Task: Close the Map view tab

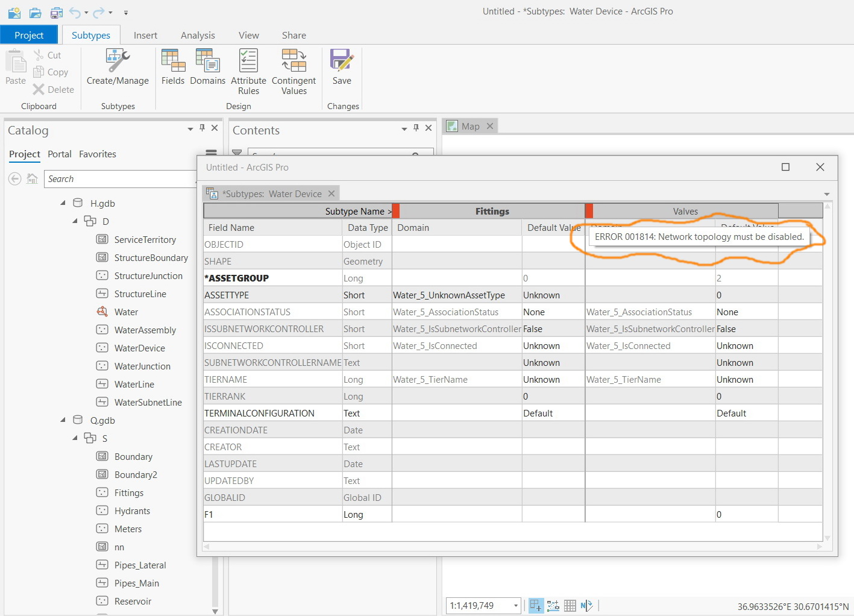Action: point(490,126)
